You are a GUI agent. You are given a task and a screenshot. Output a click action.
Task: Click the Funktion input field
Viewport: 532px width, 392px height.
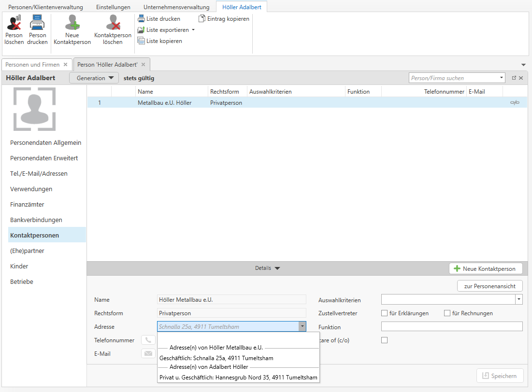pyautogui.click(x=452, y=327)
